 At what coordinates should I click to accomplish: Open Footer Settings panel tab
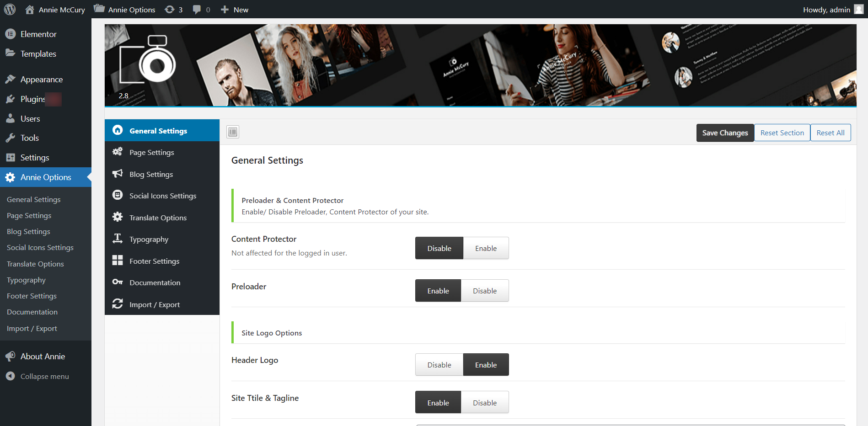(x=162, y=261)
